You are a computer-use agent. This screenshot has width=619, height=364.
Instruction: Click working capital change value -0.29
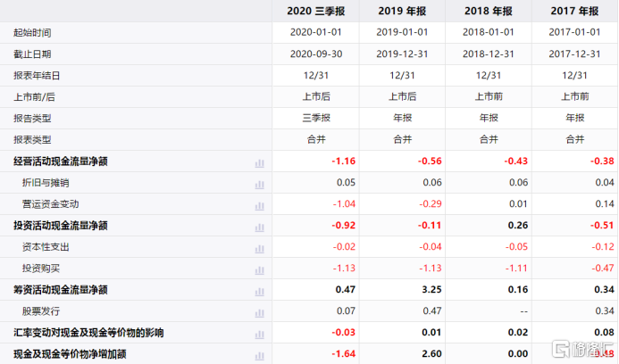(431, 204)
